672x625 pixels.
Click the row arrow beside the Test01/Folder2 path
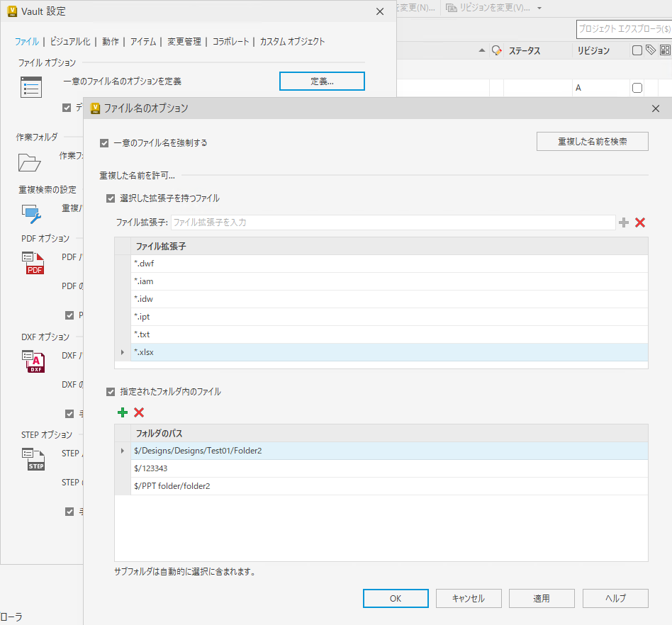(x=123, y=451)
